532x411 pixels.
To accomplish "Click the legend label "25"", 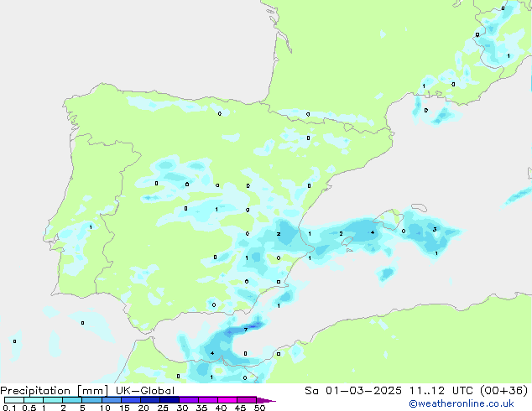I will pyautogui.click(x=163, y=408).
